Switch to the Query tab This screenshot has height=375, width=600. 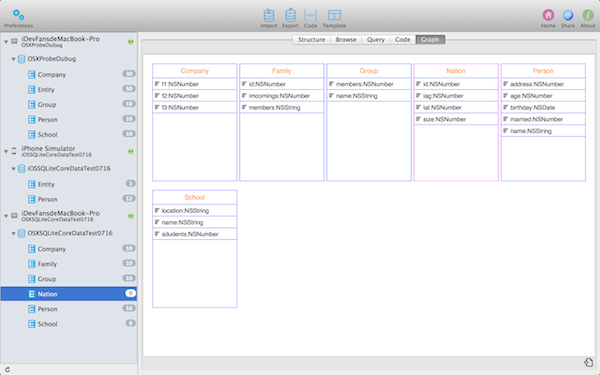376,39
